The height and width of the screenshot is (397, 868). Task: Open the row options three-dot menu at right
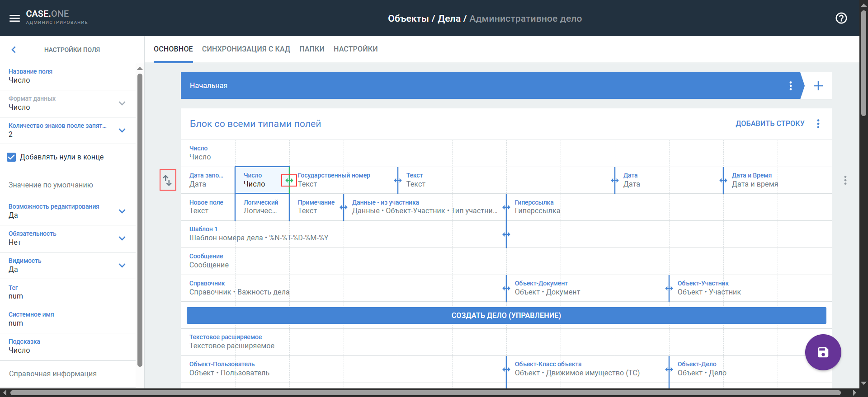845,180
